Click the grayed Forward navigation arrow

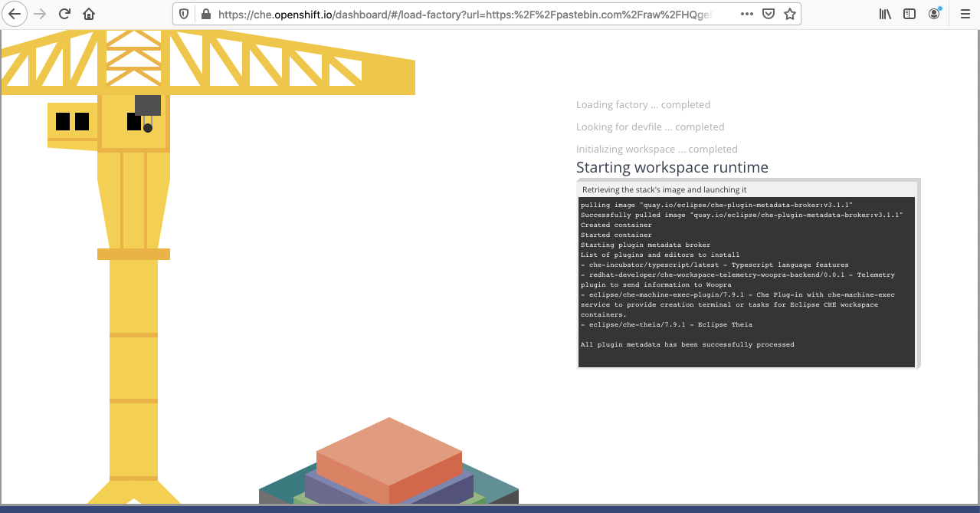39,13
